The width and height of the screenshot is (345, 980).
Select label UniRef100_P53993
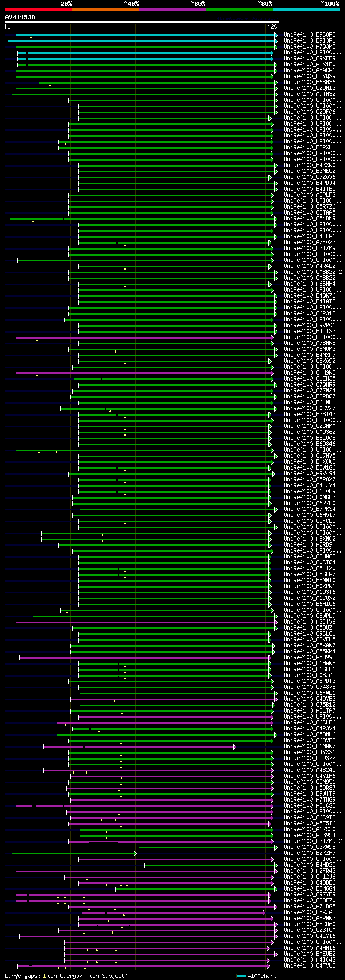309,657
